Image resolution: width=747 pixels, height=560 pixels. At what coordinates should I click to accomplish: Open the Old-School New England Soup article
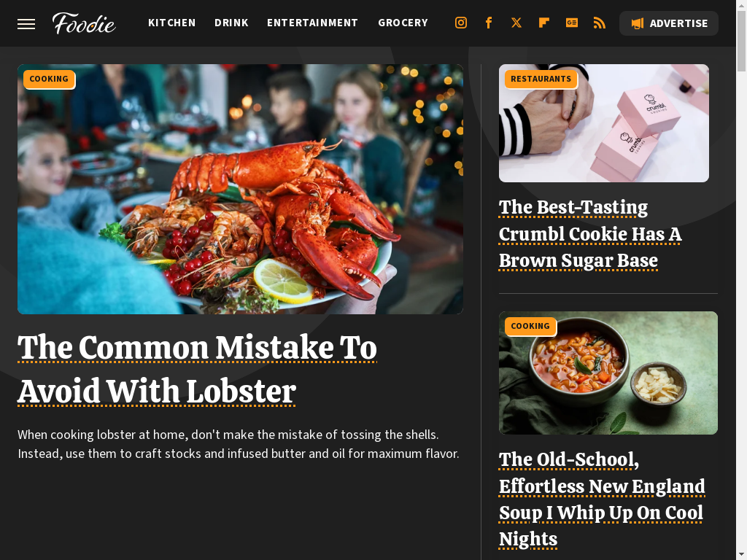(602, 499)
